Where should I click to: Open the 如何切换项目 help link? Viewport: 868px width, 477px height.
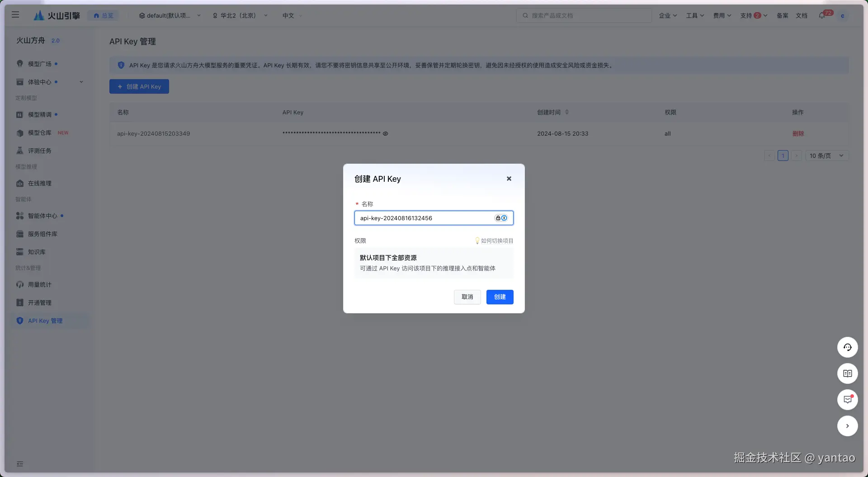pyautogui.click(x=494, y=241)
